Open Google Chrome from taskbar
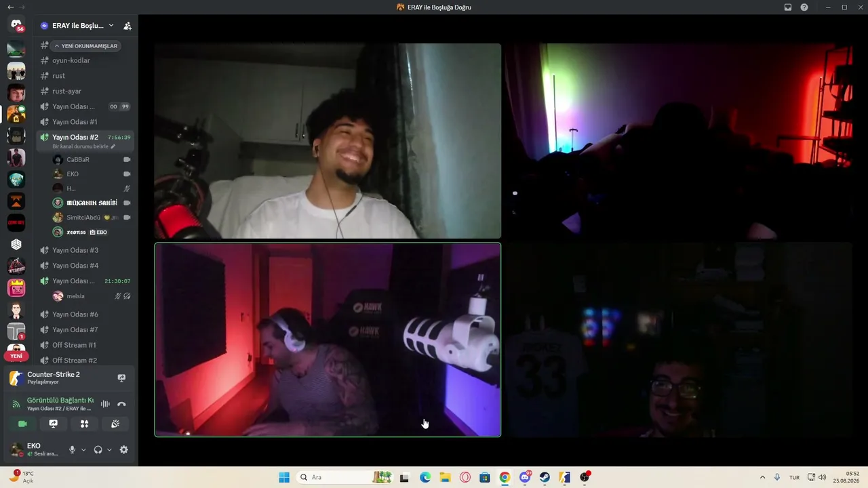The image size is (868, 488). (505, 477)
